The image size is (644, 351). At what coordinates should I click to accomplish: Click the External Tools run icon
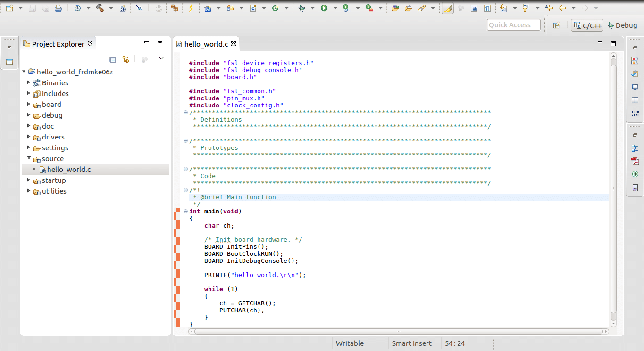[x=369, y=8]
